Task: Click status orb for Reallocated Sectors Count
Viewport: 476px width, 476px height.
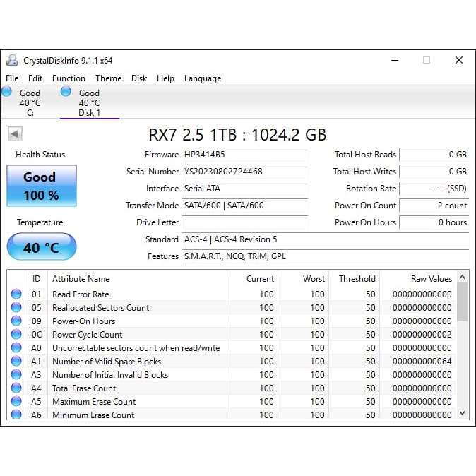Action: pos(16,308)
